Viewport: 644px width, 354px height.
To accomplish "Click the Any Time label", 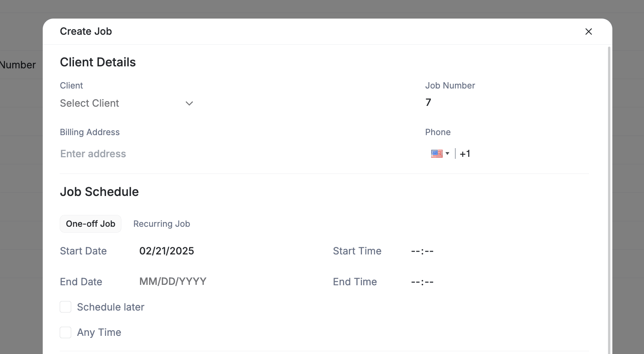I will pos(99,333).
